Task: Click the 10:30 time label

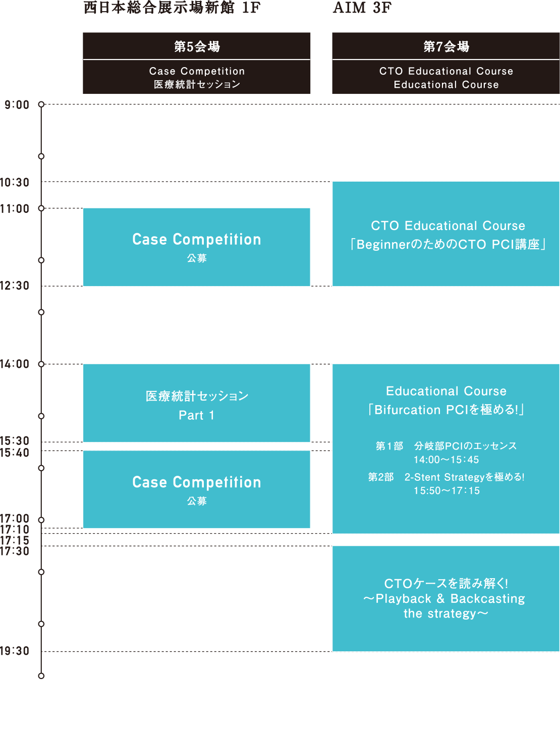Action: 15,182
